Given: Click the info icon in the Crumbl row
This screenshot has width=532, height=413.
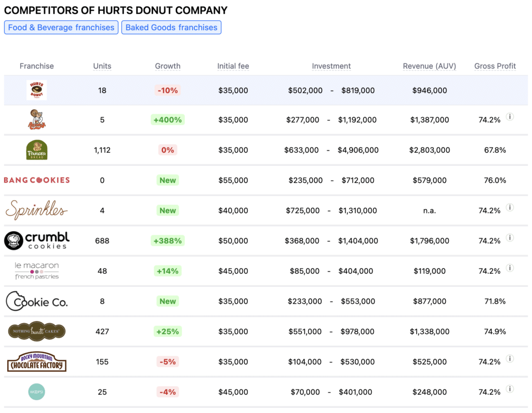Looking at the screenshot, I should pyautogui.click(x=510, y=237).
